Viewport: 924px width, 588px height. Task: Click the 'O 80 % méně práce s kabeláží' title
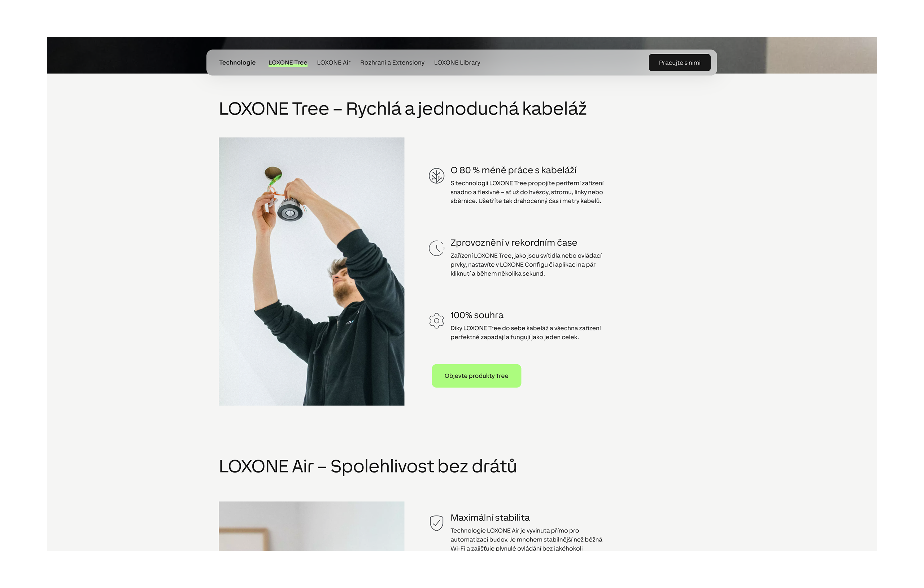[x=513, y=170]
